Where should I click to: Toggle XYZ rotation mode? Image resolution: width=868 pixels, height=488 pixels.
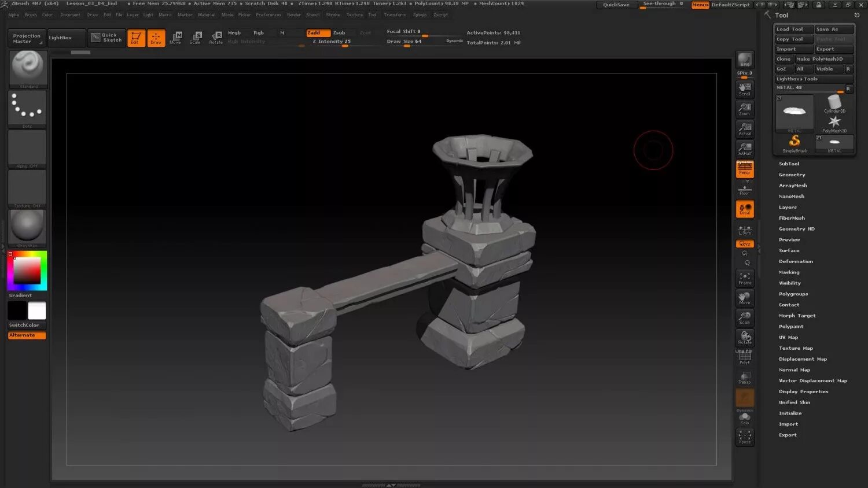pyautogui.click(x=745, y=244)
